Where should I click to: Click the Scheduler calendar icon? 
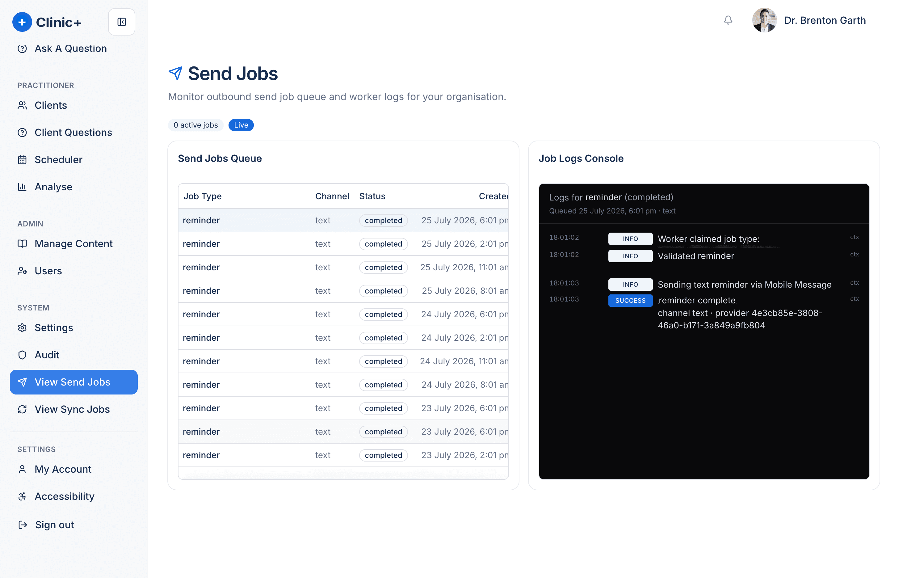click(x=22, y=159)
